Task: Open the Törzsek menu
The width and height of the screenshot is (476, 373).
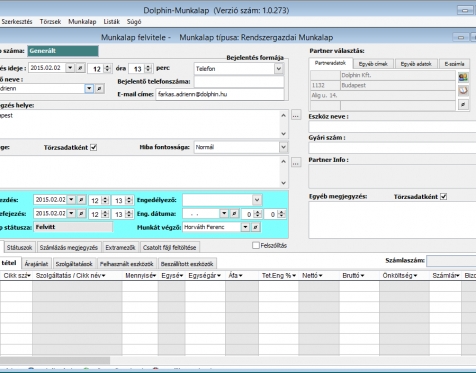Action: coord(50,22)
